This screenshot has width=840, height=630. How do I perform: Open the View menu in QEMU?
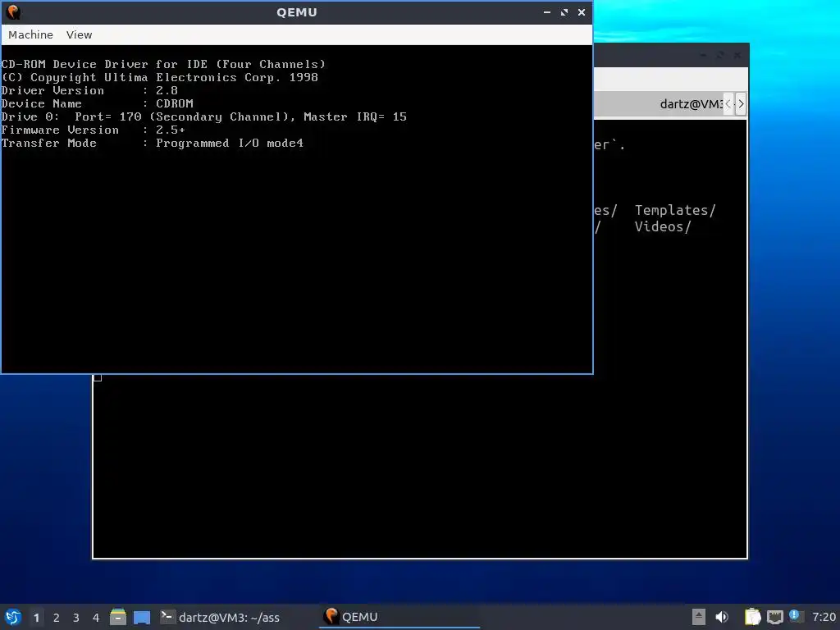click(x=80, y=34)
